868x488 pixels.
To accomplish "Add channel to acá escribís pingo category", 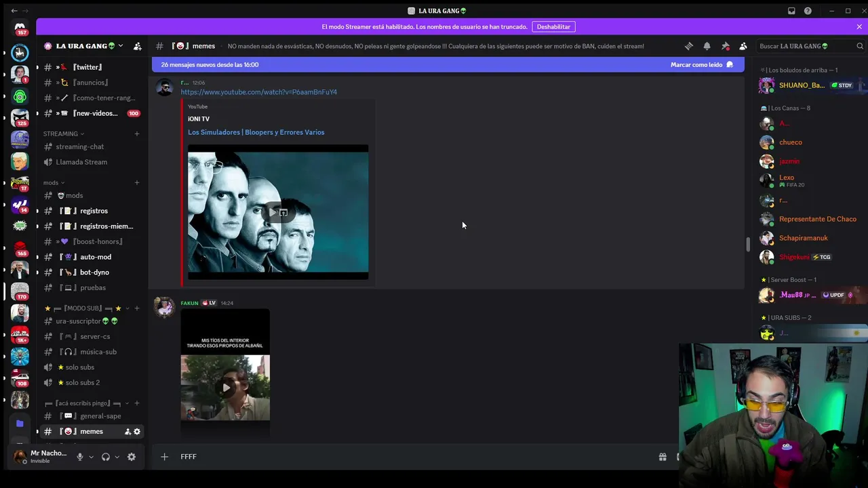I will pyautogui.click(x=137, y=403).
